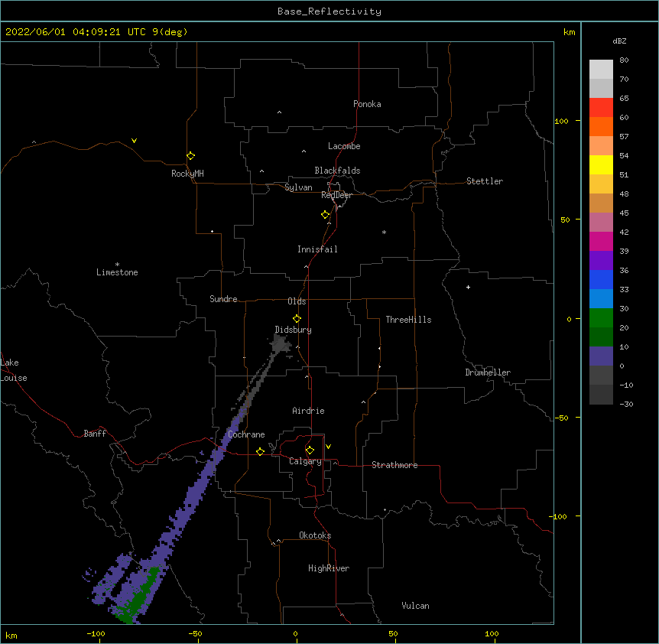The width and height of the screenshot is (659, 644).
Task: Click the 20 dBZ green legend swatch
Action: 601,337
